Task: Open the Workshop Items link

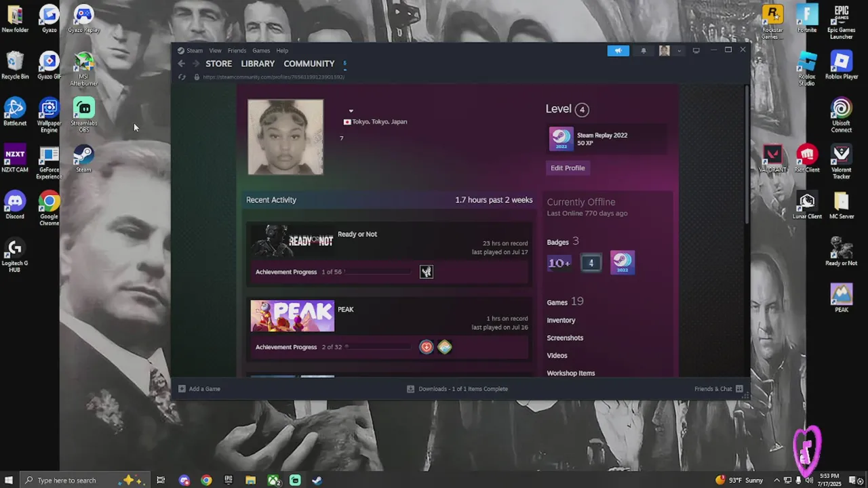Action: [x=571, y=373]
